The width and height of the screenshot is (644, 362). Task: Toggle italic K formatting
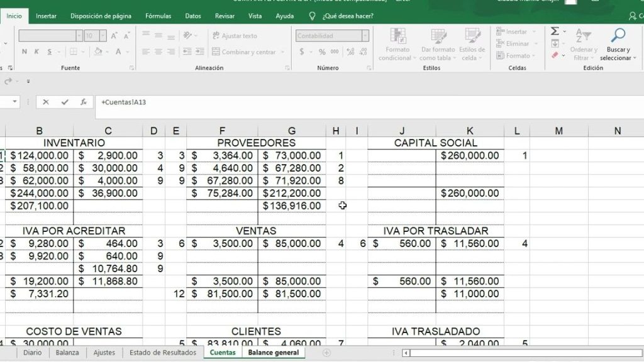click(x=37, y=52)
